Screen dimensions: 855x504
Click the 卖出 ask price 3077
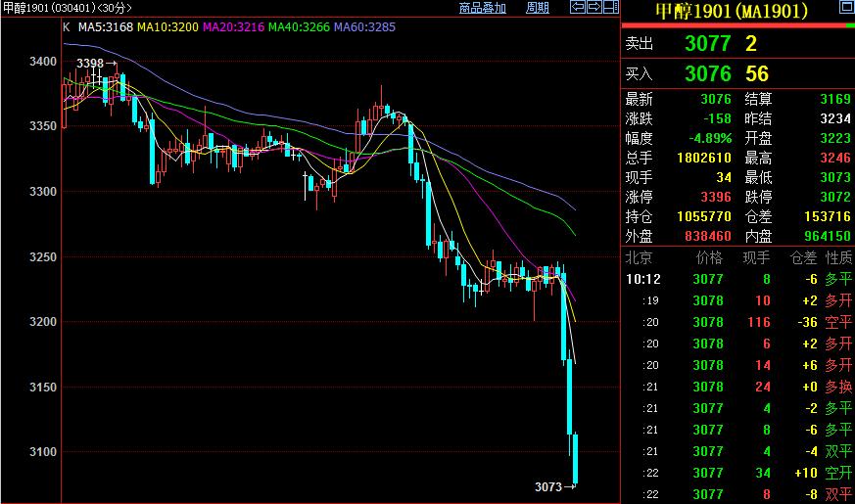707,44
